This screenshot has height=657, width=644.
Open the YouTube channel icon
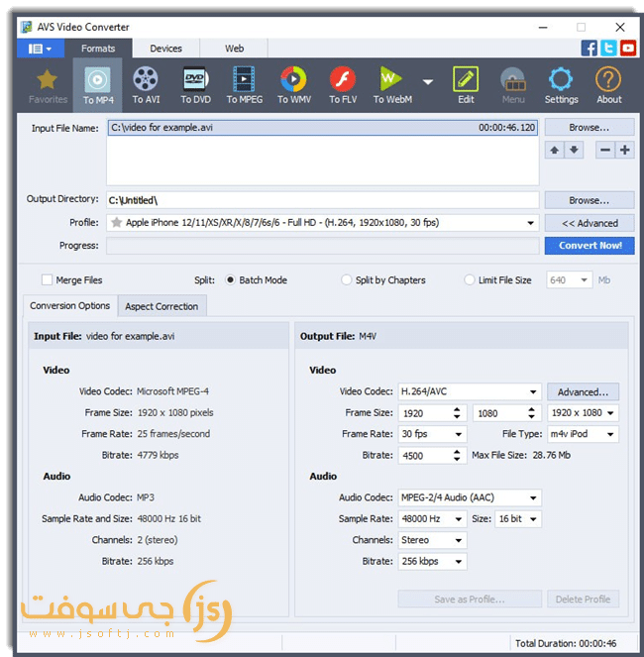(628, 49)
